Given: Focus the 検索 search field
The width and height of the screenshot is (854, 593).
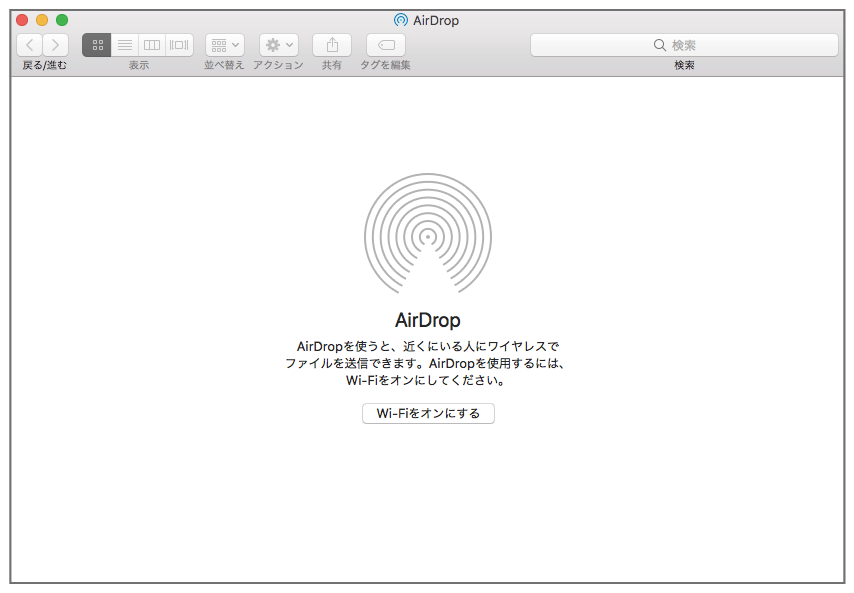Looking at the screenshot, I should click(700, 45).
